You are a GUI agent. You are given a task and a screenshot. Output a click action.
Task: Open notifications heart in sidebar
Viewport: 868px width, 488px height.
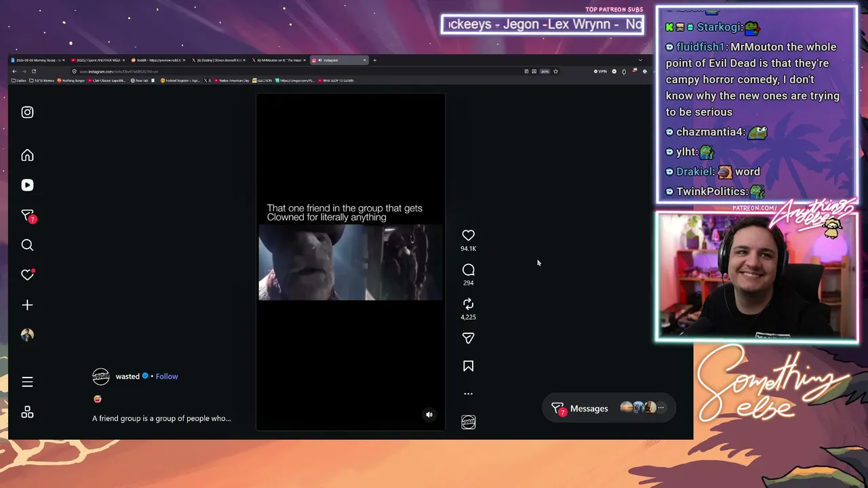click(27, 274)
